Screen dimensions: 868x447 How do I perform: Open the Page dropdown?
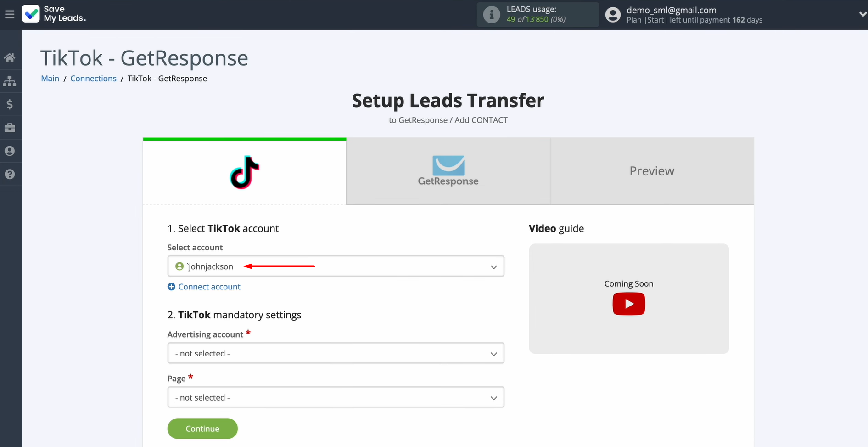(336, 397)
